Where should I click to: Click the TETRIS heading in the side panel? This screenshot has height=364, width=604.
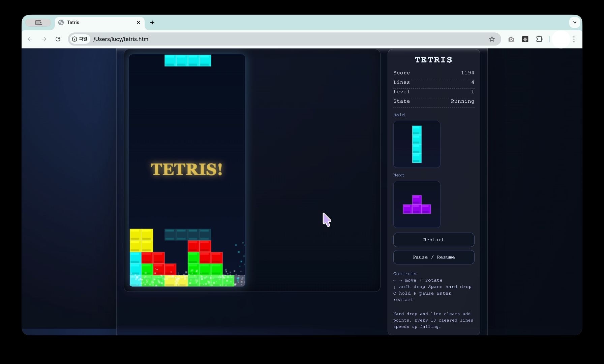pos(434,60)
